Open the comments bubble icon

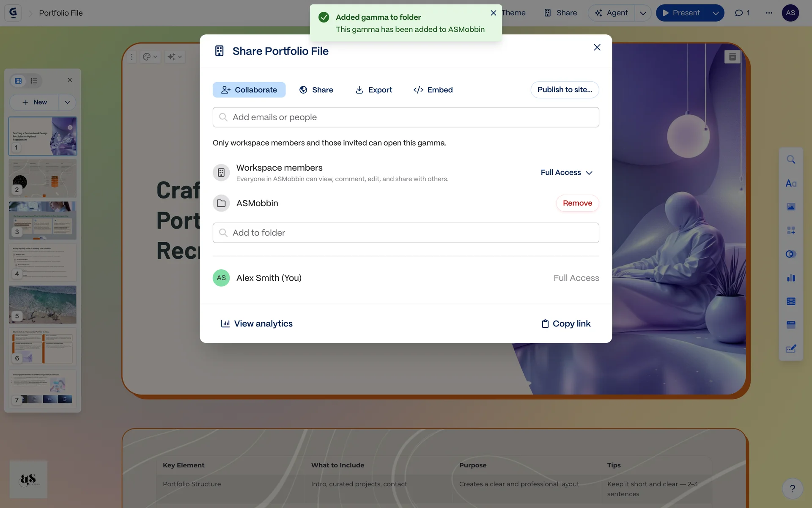pos(739,13)
